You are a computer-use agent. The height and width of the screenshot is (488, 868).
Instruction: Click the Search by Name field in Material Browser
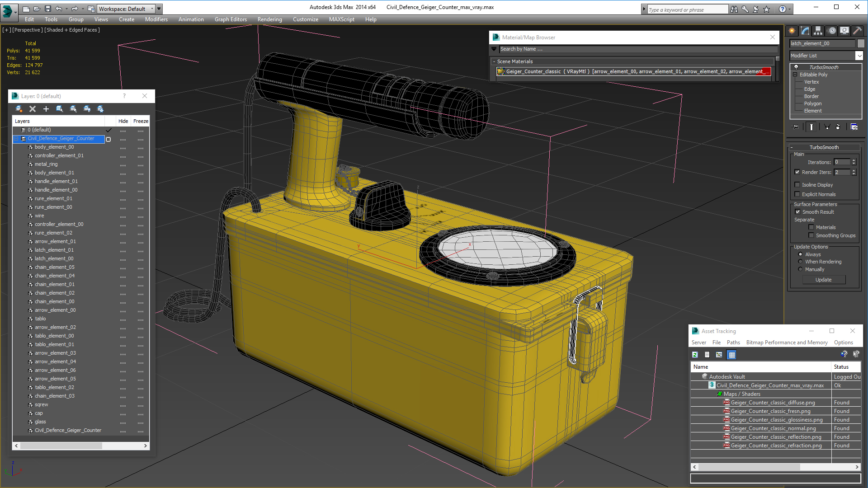pos(638,49)
